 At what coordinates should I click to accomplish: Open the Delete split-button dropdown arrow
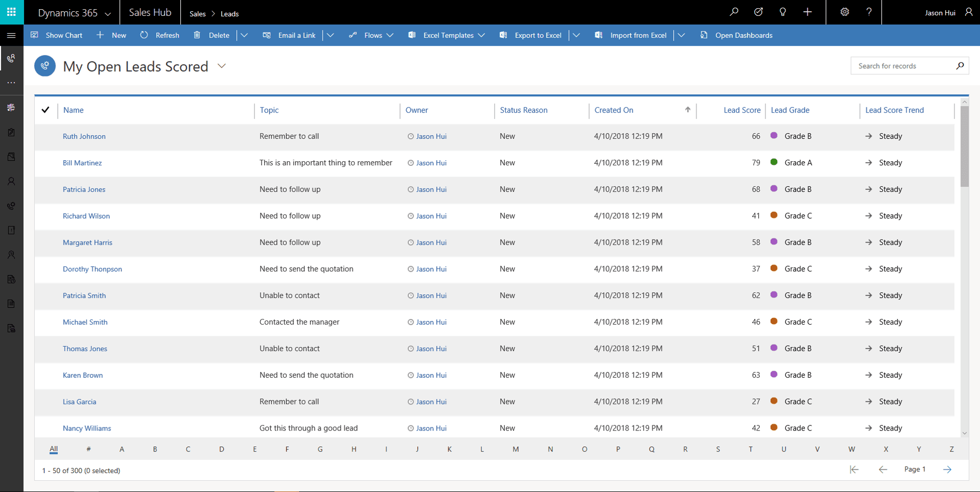point(244,35)
